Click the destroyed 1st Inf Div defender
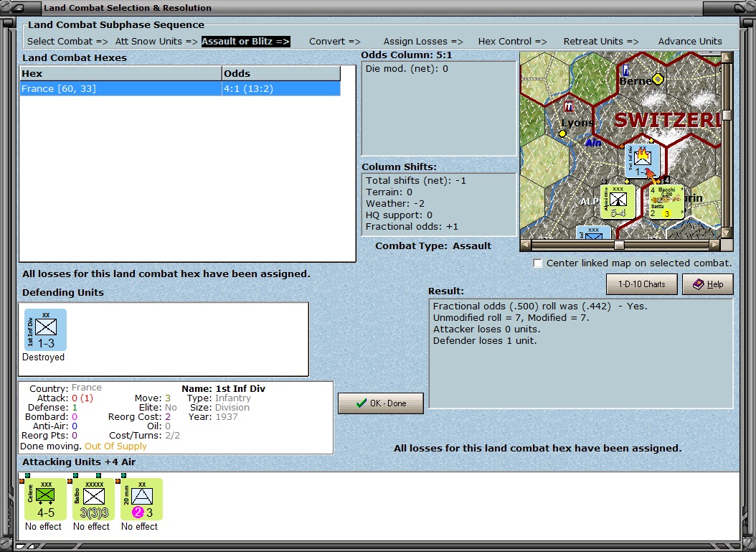This screenshot has width=756, height=552. click(x=45, y=330)
